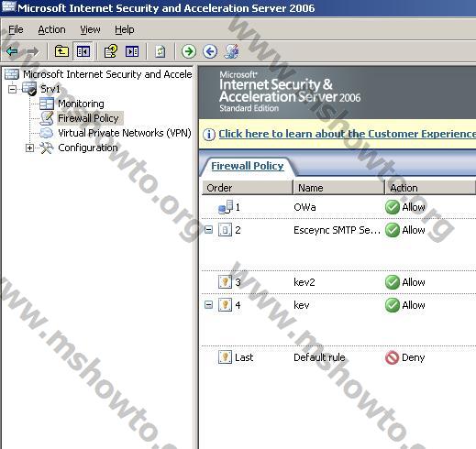
Task: Switch to the Firewall Policy tab
Action: (248, 166)
